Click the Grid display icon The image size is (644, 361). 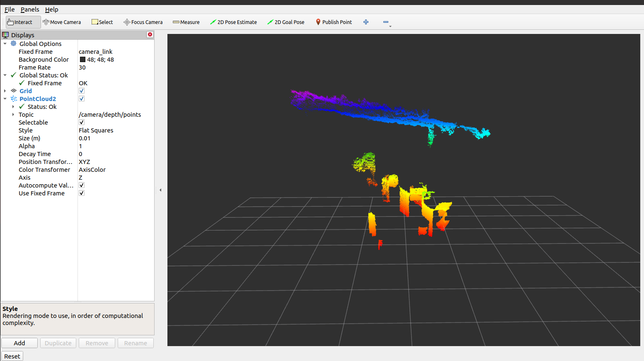[14, 91]
